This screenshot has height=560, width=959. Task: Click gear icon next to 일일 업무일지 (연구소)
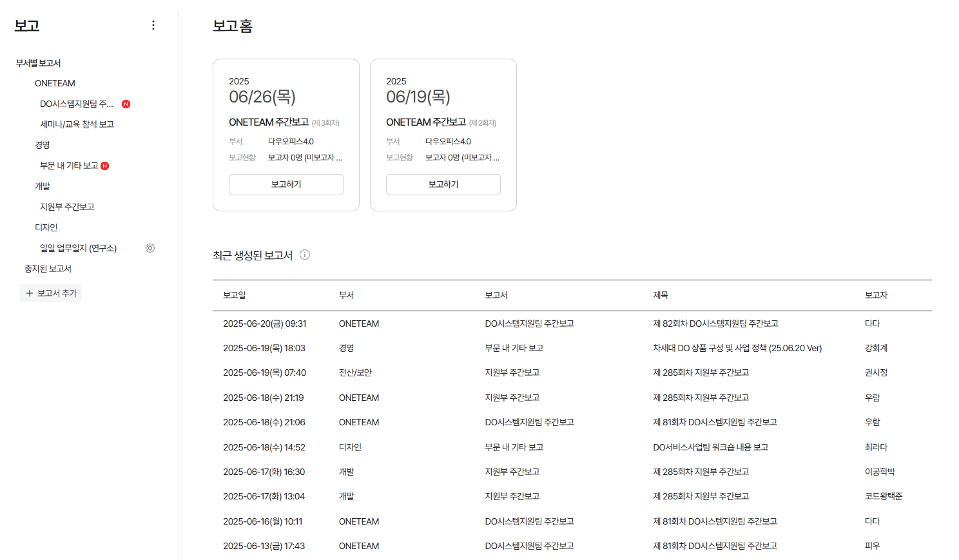(150, 248)
